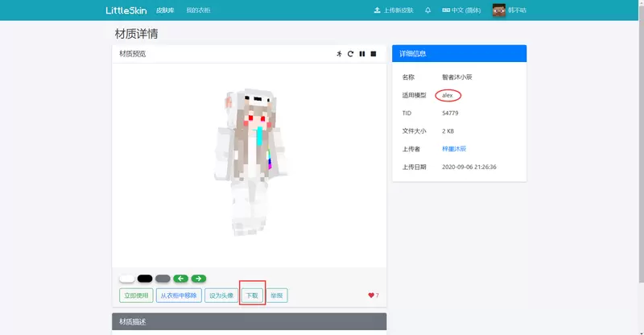Open notifications bell in navbar
Viewport: 644px width, 335px height.
[x=428, y=10]
